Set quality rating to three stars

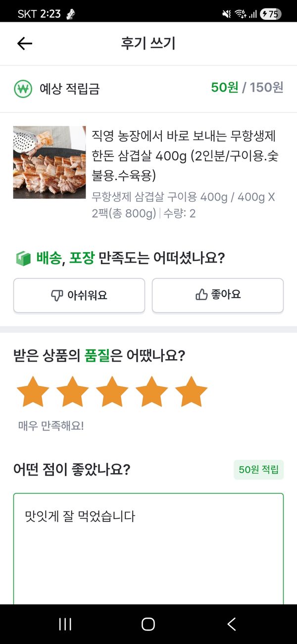(x=112, y=392)
